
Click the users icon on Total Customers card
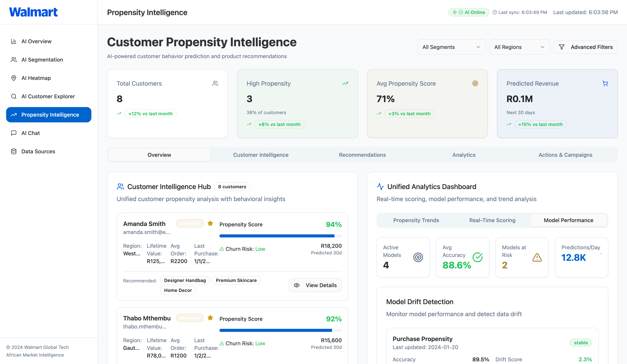(x=215, y=83)
